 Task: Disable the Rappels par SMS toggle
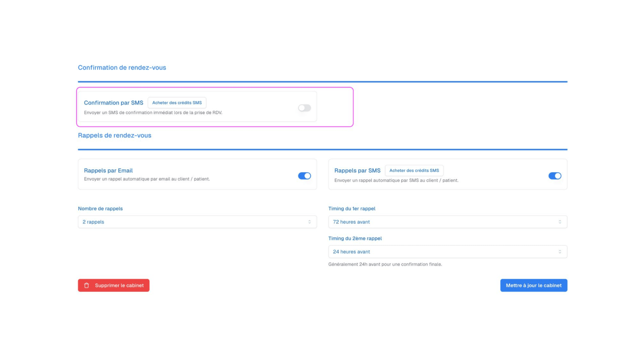[x=555, y=176]
